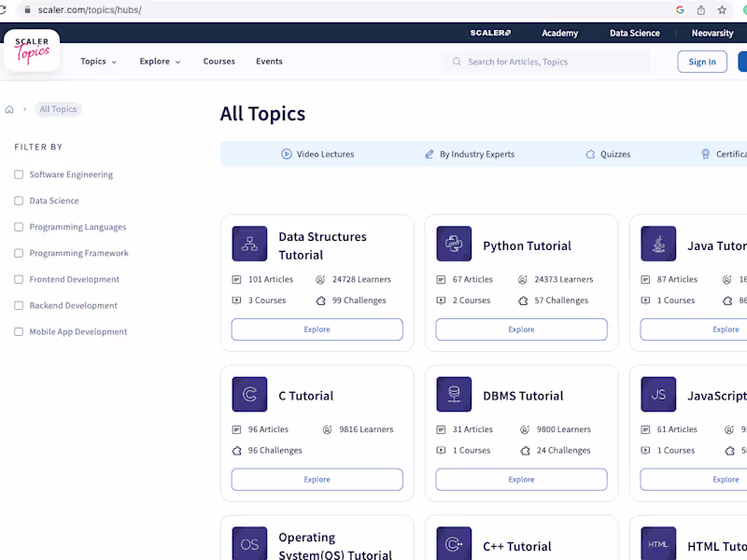Click the Python Tutorial title
The width and height of the screenshot is (747, 560).
tap(527, 245)
